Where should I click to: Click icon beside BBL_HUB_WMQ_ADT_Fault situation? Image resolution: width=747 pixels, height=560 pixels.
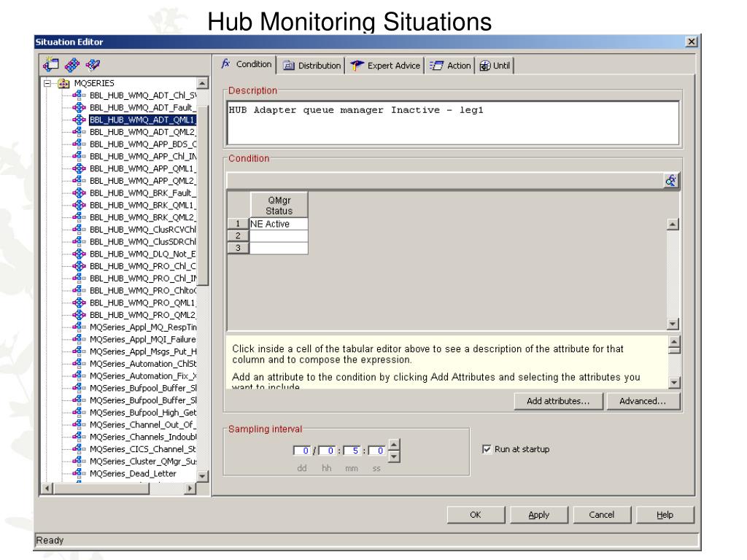coord(79,108)
